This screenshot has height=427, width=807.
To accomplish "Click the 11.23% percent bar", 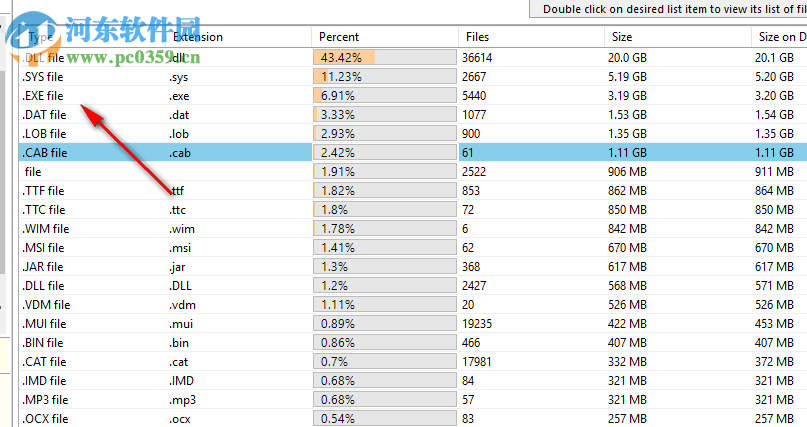I will pyautogui.click(x=384, y=77).
